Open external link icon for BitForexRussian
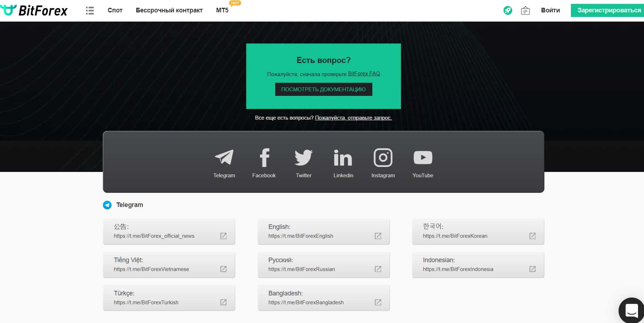Image resolution: width=644 pixels, height=323 pixels. click(378, 269)
